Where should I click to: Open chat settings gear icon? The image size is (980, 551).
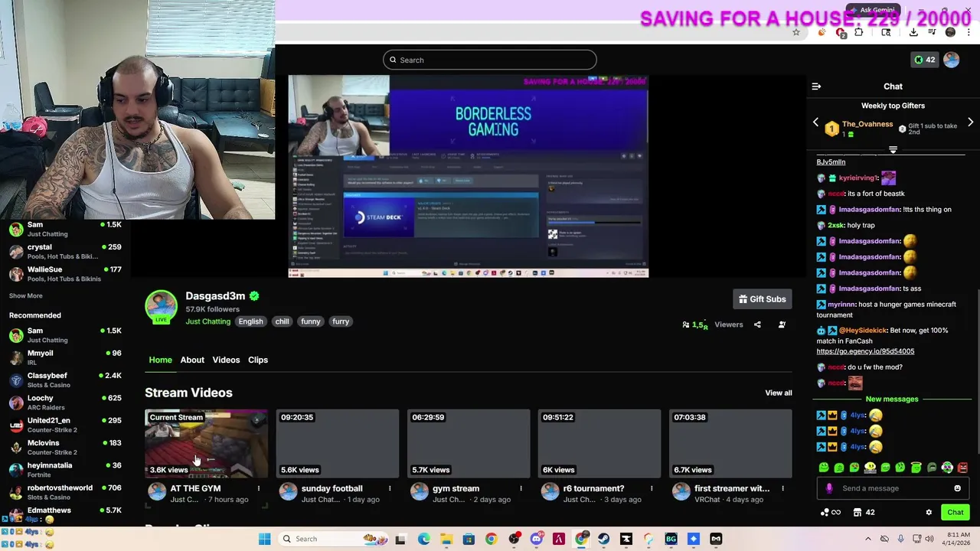[x=929, y=513]
